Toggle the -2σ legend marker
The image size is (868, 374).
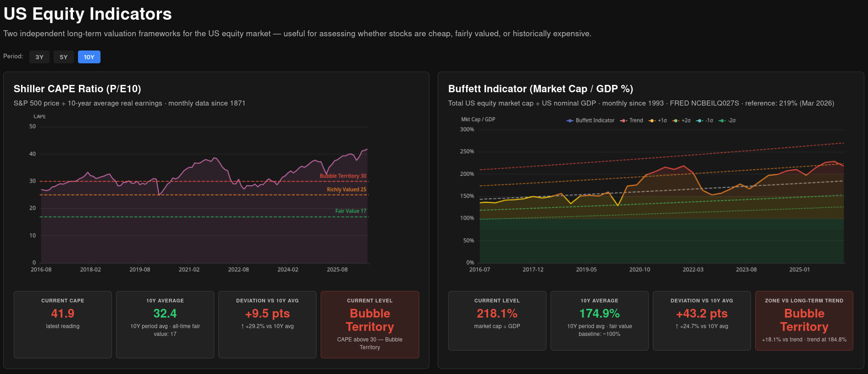pos(728,121)
